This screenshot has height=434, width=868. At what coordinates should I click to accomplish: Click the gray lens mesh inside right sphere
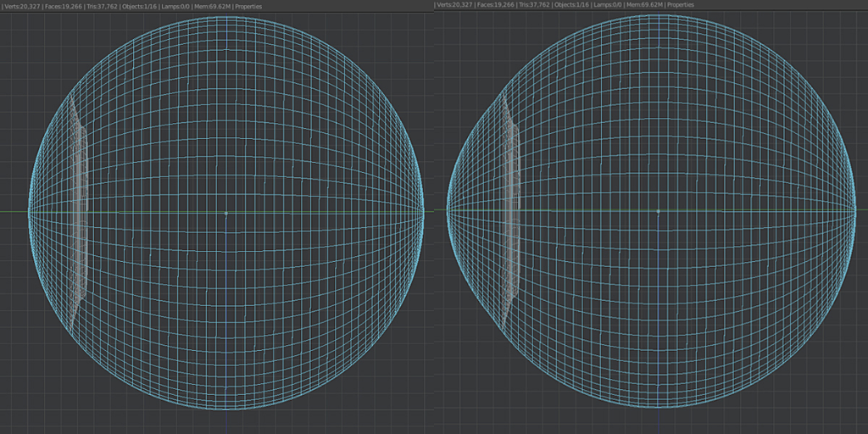(511, 212)
